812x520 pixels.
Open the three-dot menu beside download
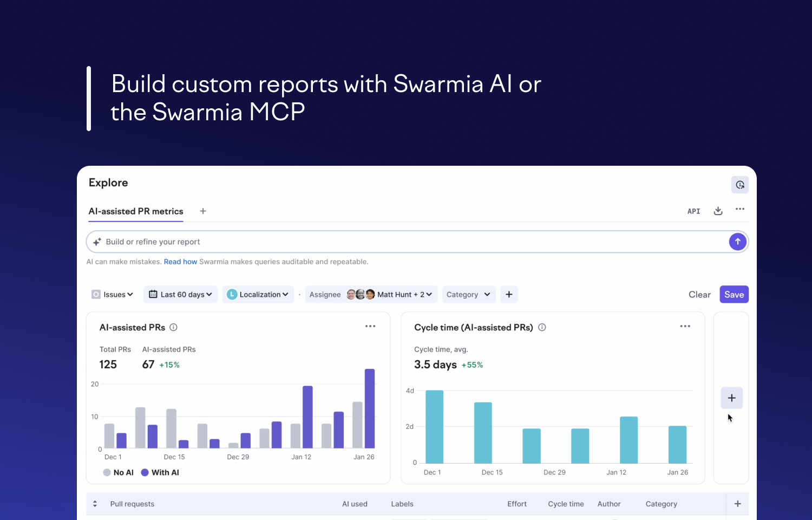(x=740, y=209)
